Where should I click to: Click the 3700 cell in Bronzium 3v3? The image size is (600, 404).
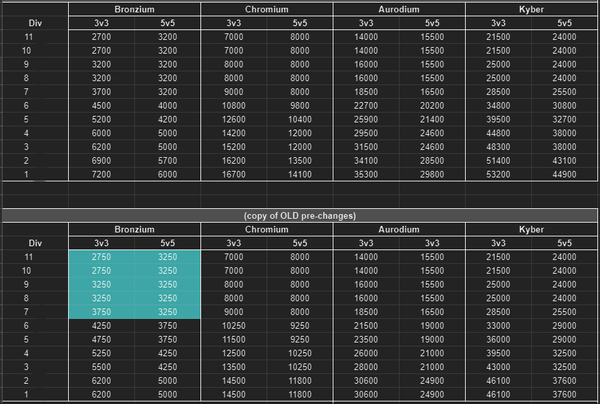[x=101, y=92]
